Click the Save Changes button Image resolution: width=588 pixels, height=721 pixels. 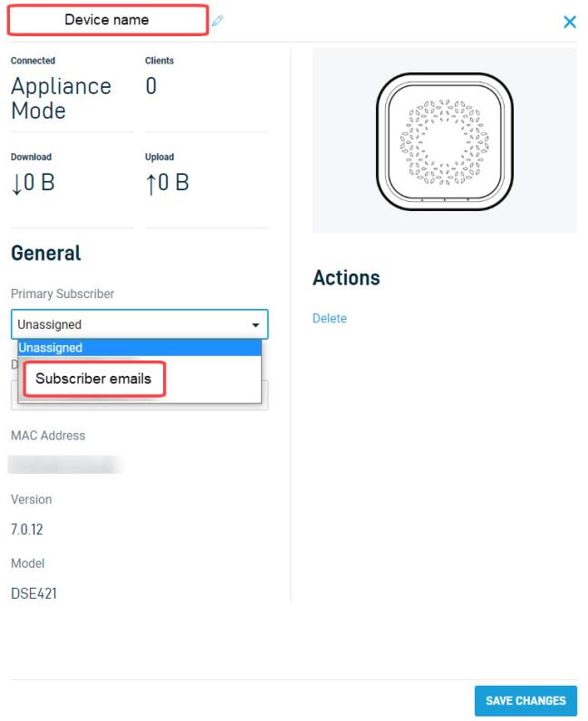pyautogui.click(x=525, y=701)
